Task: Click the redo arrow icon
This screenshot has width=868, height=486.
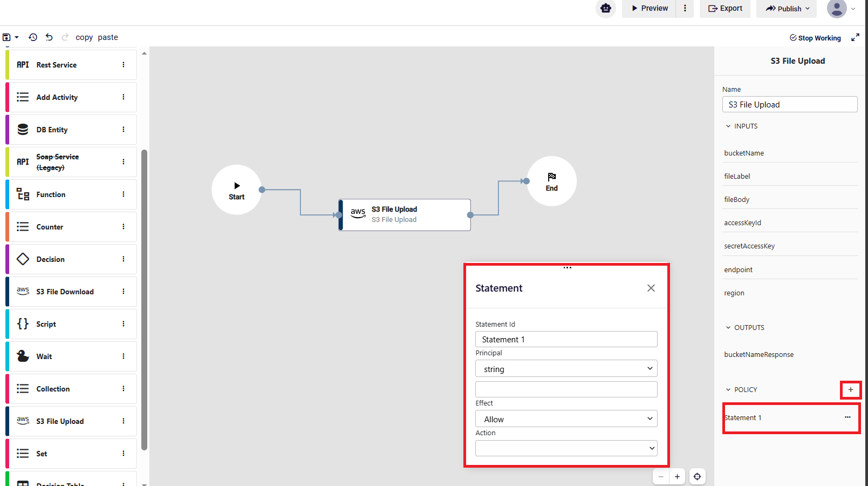Action: coord(65,37)
